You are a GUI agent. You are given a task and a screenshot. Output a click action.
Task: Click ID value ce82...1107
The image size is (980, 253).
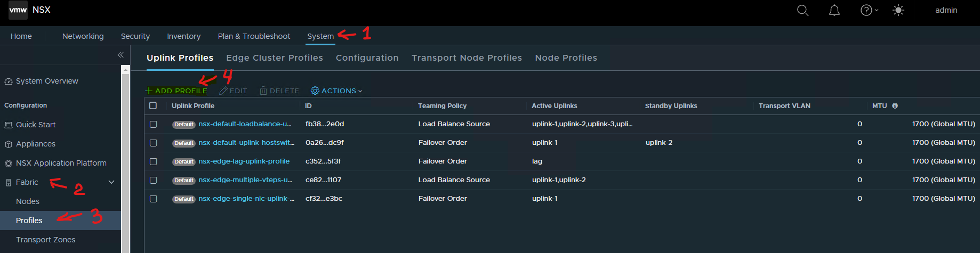click(x=323, y=180)
